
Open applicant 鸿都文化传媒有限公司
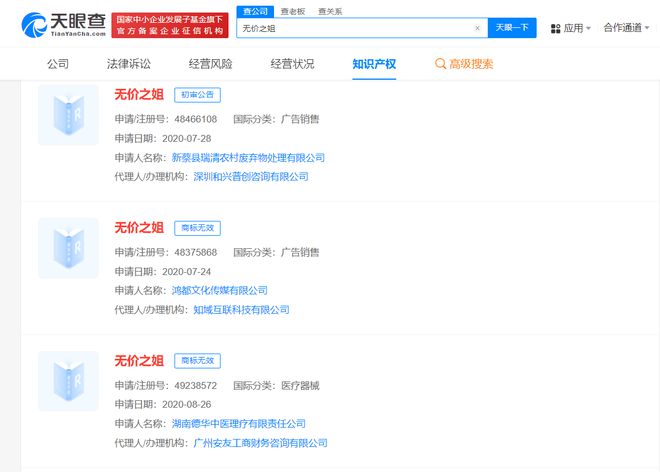220,291
